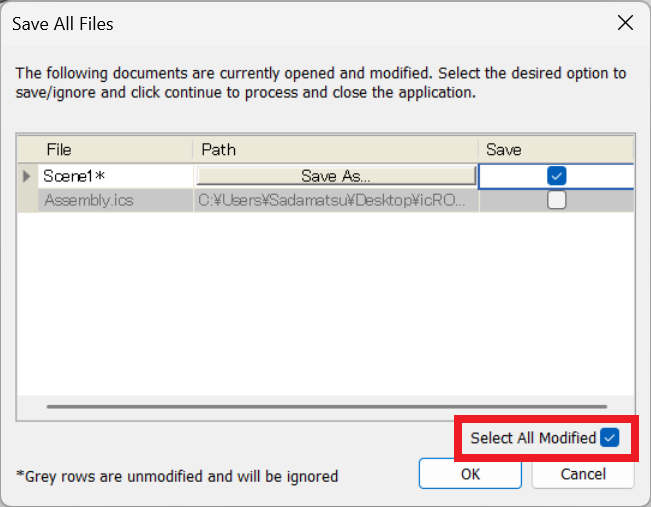The height and width of the screenshot is (507, 651).
Task: Click the "Select All Modified" text label
Action: pos(533,438)
